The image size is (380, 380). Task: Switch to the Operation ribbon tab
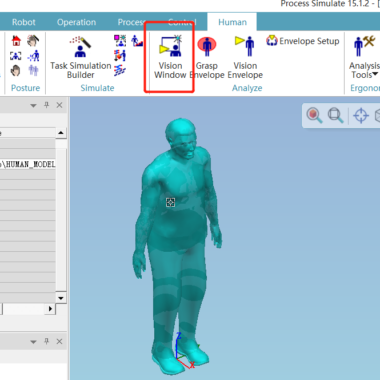[76, 22]
